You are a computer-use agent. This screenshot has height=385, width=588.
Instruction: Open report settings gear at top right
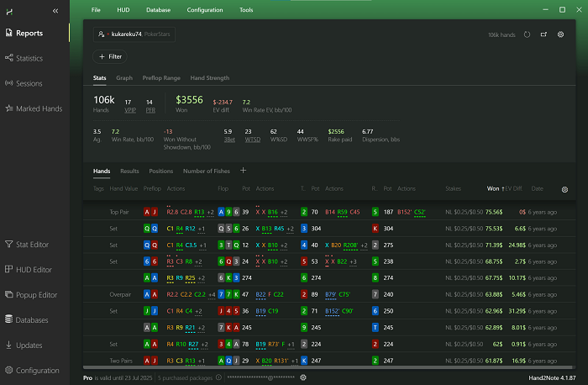click(560, 35)
